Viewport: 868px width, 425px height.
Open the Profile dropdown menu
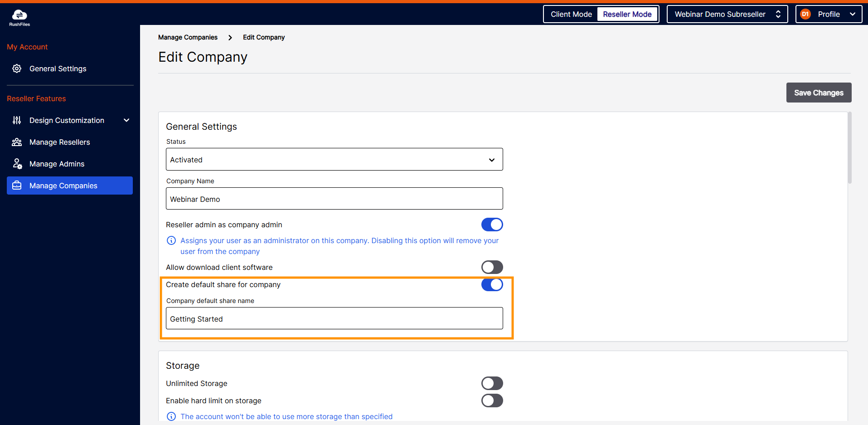[829, 14]
